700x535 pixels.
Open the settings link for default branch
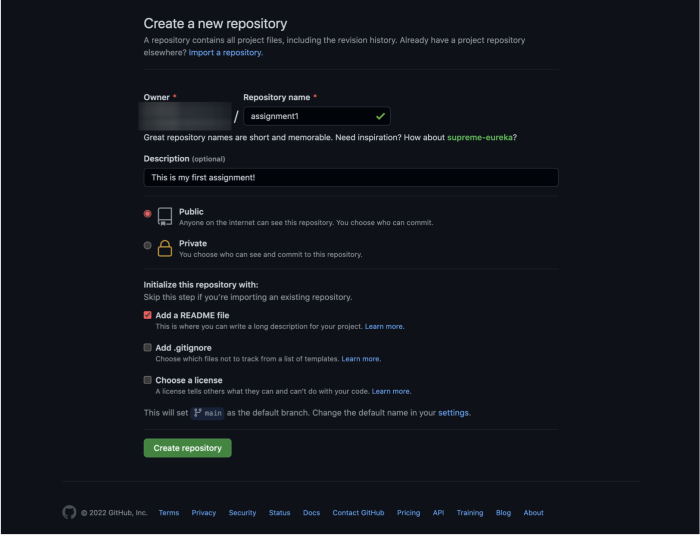point(453,412)
